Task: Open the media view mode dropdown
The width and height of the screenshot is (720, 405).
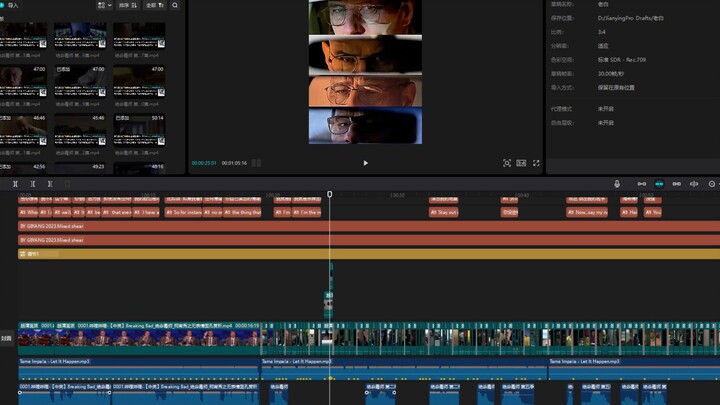Action: 104,5
